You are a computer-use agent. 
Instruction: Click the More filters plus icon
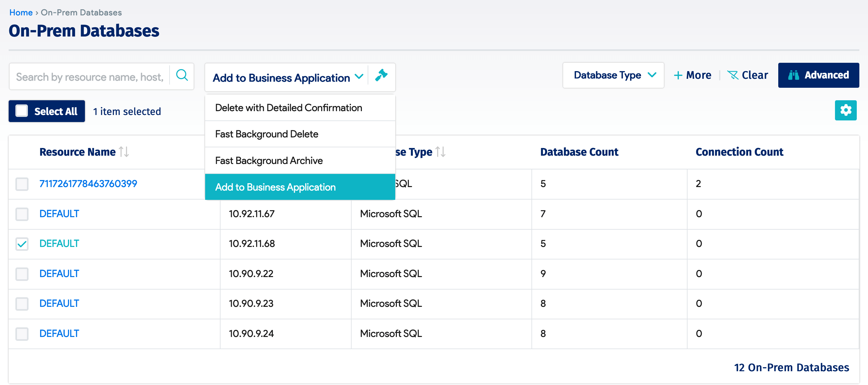point(678,75)
